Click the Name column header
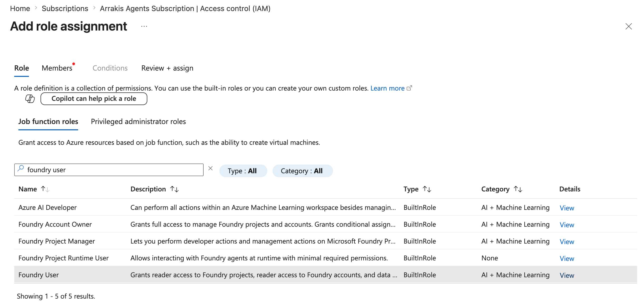 28,189
